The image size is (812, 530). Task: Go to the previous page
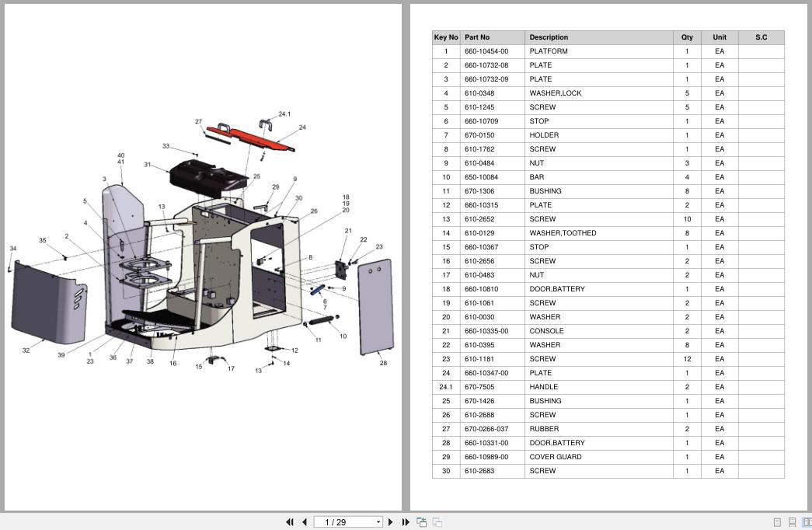pyautogui.click(x=305, y=522)
